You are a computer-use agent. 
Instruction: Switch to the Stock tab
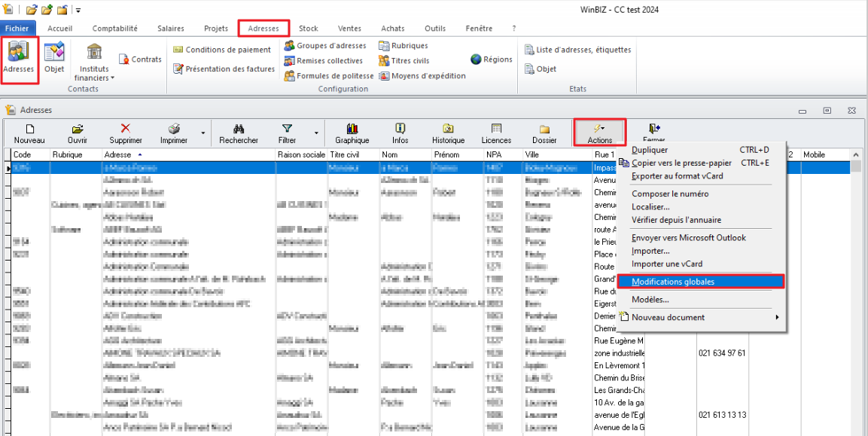(x=309, y=29)
